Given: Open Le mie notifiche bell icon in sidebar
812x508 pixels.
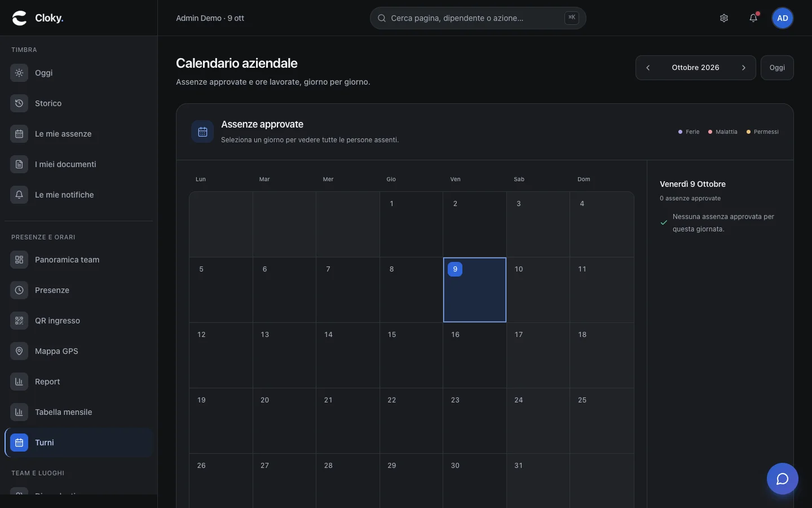Looking at the screenshot, I should click(x=19, y=195).
